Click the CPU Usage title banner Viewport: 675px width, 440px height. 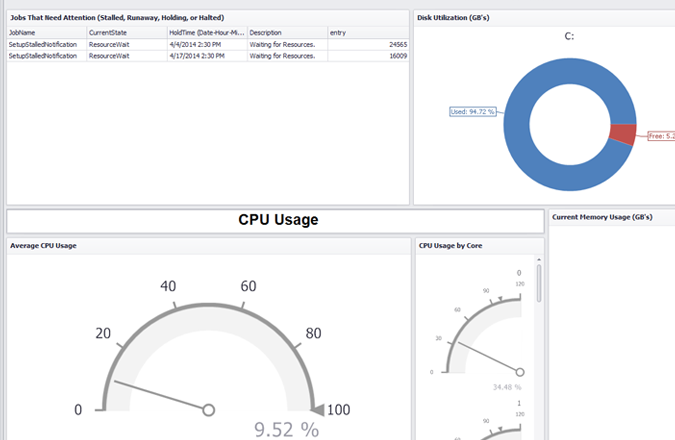(276, 221)
